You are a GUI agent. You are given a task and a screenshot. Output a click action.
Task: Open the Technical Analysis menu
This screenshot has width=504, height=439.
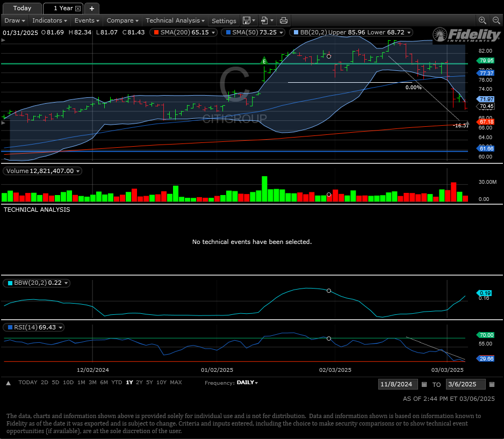tap(175, 20)
